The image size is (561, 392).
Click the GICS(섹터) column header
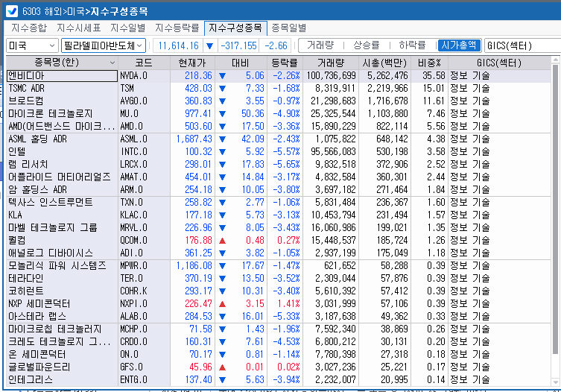pyautogui.click(x=499, y=63)
